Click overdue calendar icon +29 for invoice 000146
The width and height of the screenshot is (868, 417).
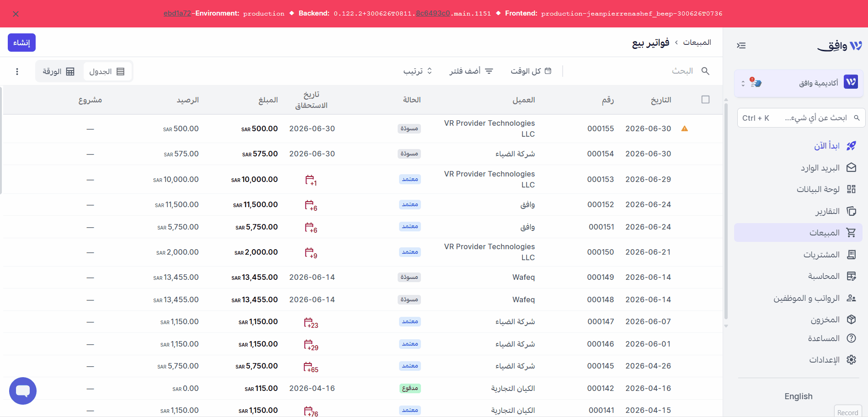pos(311,345)
